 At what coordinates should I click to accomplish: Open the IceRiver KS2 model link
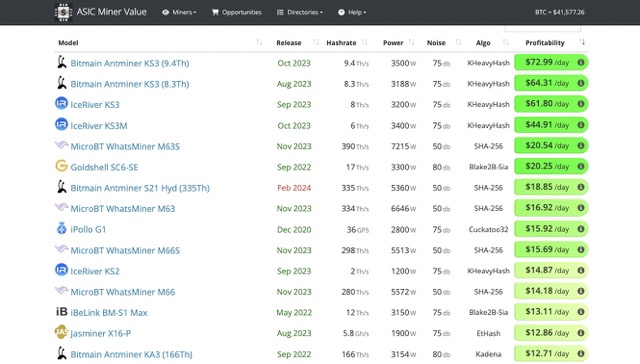(95, 271)
